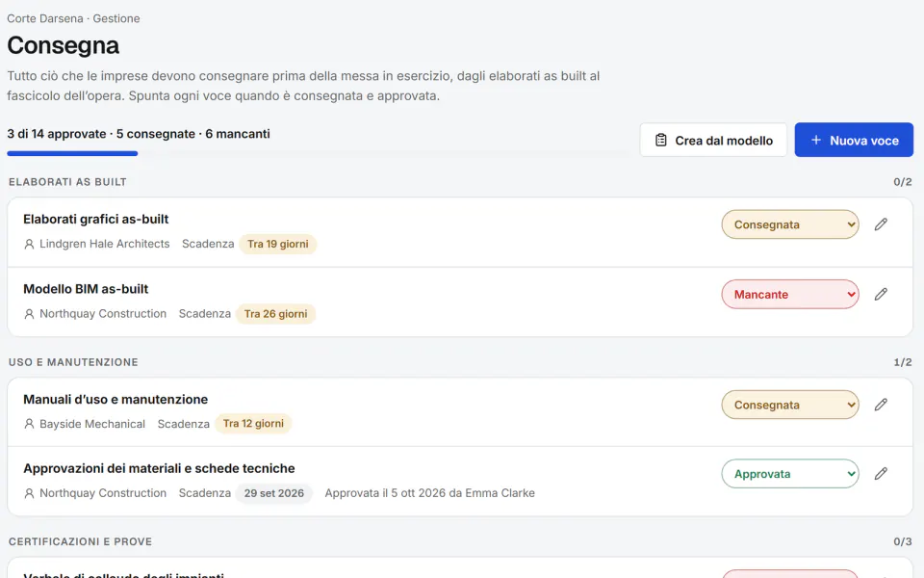Open editor for Approvazioni dei materiali
Viewport: 924px width, 578px height.
click(x=881, y=474)
